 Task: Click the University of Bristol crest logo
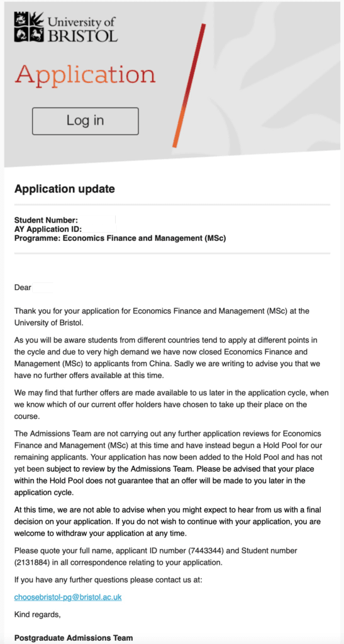coord(29,26)
